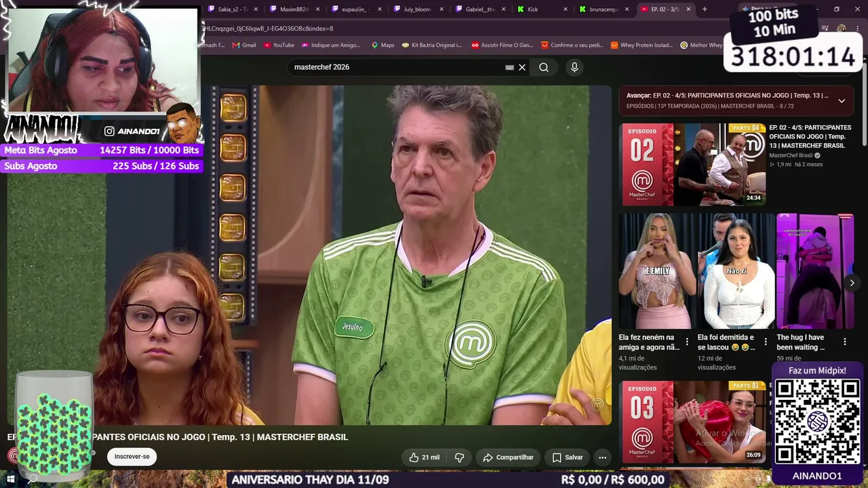Viewport: 868px width, 488px height.
Task: Open the 'Não ri' short thumbnail
Action: 736,270
